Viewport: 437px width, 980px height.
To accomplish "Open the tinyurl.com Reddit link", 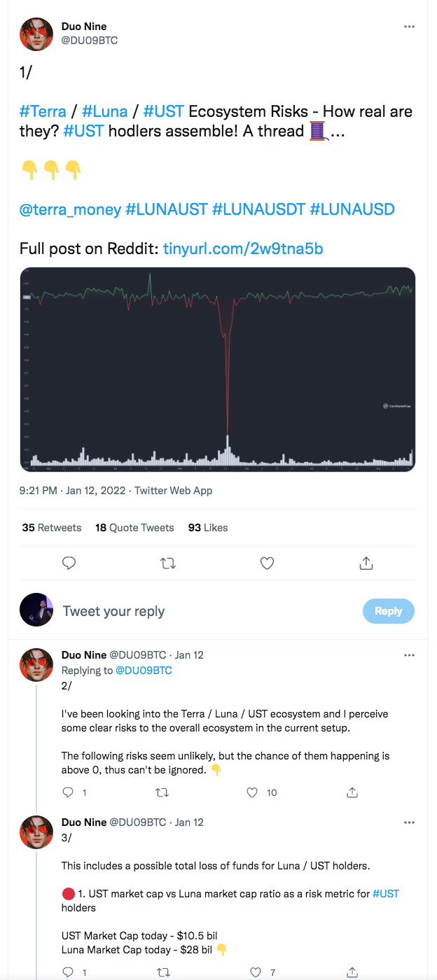I will [x=243, y=248].
